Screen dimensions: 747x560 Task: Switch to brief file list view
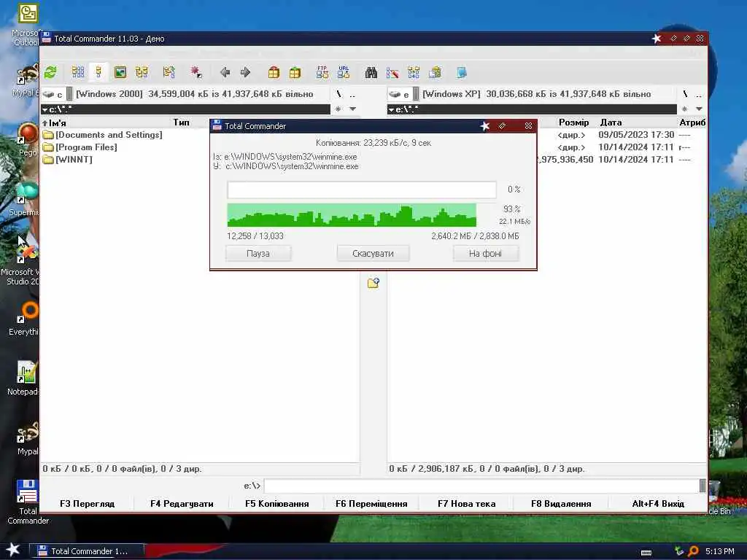pyautogui.click(x=77, y=72)
